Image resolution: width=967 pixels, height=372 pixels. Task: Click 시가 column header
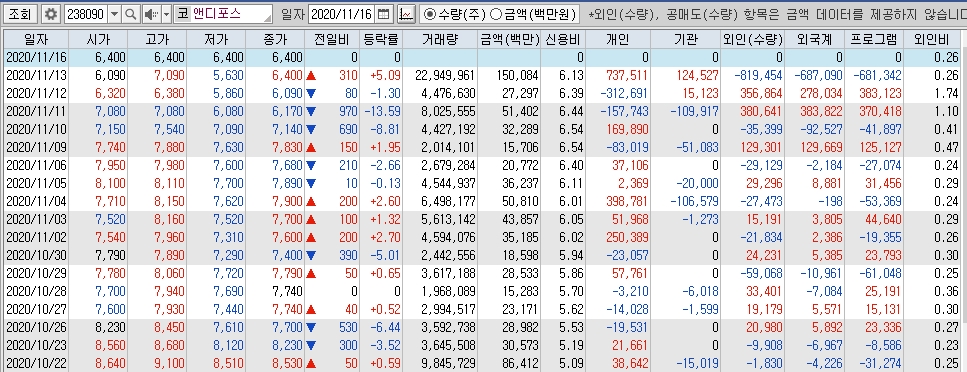click(x=99, y=40)
